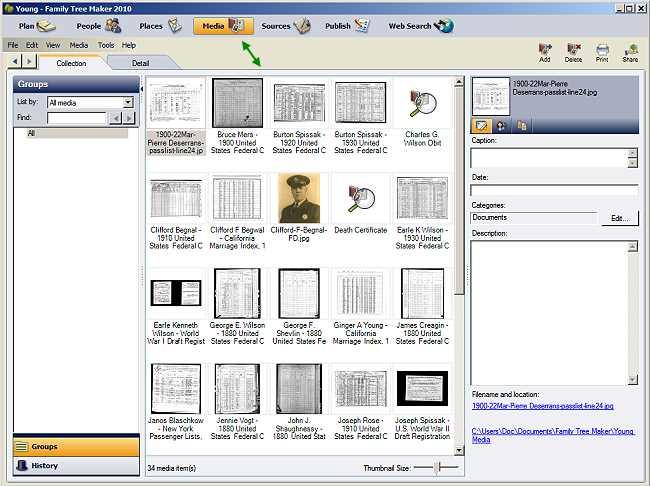The image size is (650, 486).
Task: Open the View menu
Action: coord(53,45)
